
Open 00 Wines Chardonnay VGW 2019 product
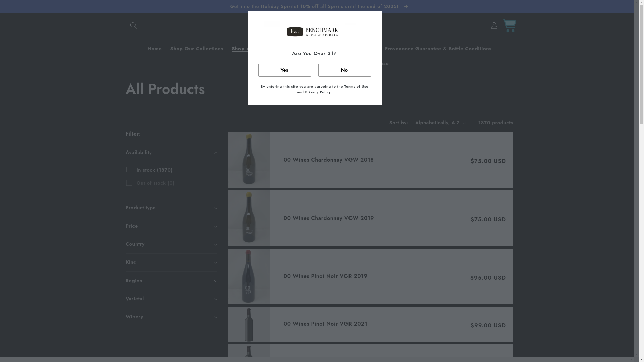pos(328,218)
